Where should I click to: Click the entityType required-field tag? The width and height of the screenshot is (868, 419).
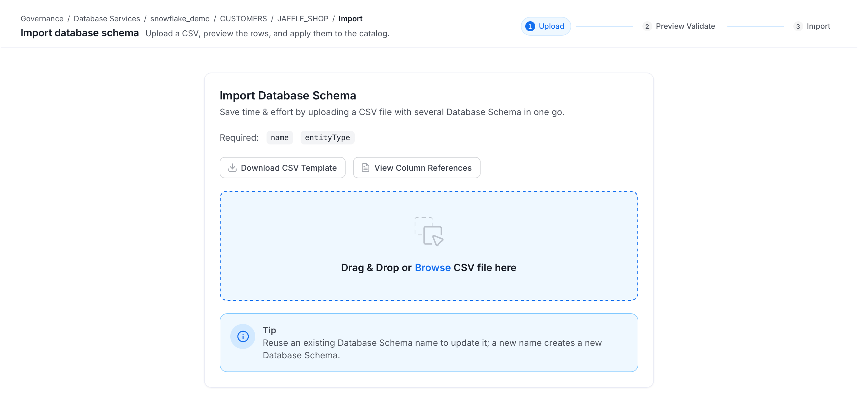point(327,138)
